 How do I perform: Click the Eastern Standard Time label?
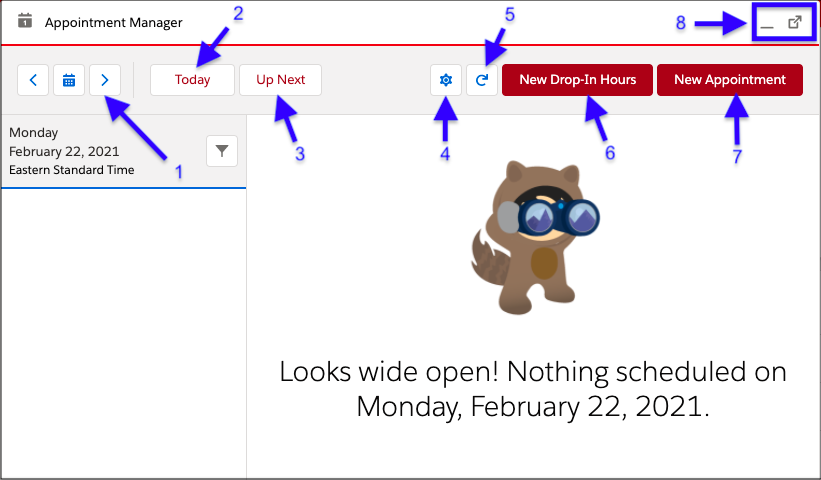coord(72,170)
